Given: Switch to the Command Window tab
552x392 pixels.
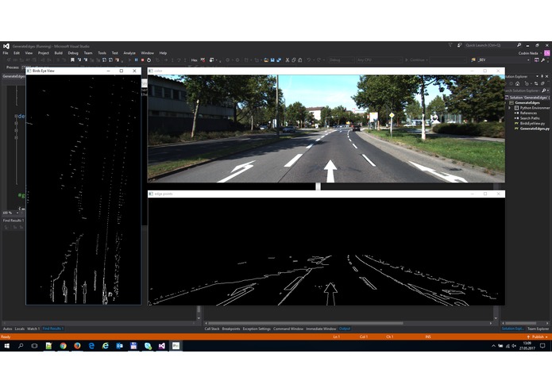Looking at the screenshot, I should click(288, 329).
